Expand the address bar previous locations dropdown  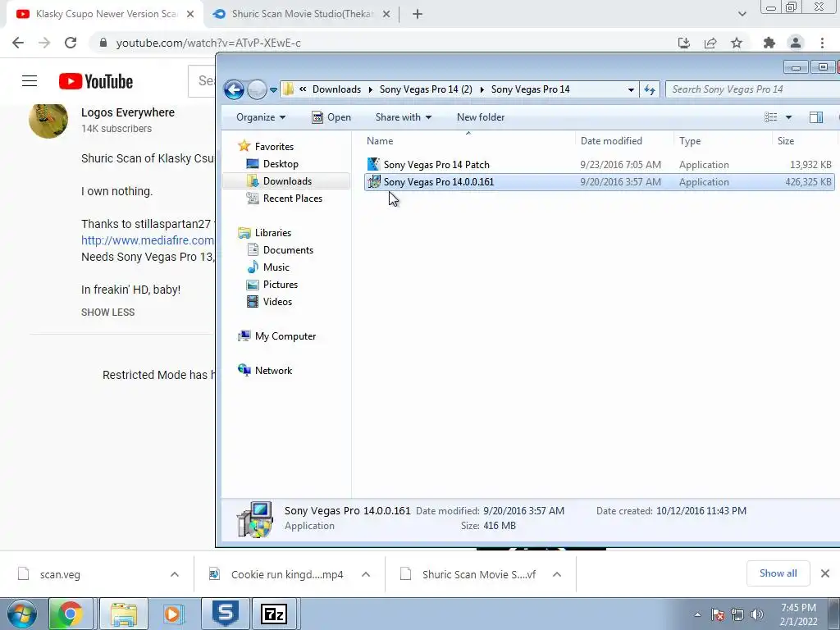point(631,90)
